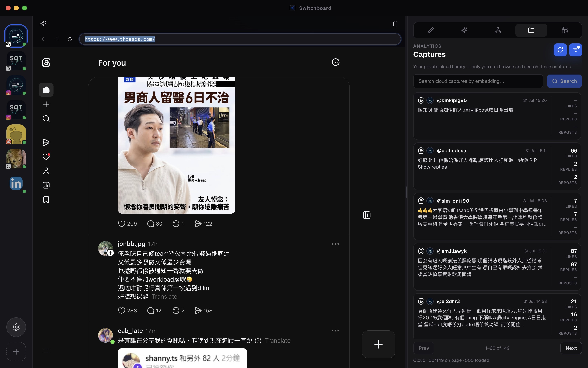Click the trash icon in browser toolbar
The width and height of the screenshot is (588, 368).
(x=395, y=23)
